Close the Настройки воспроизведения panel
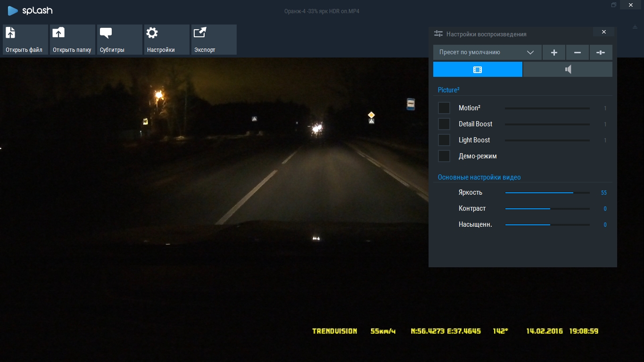 603,32
